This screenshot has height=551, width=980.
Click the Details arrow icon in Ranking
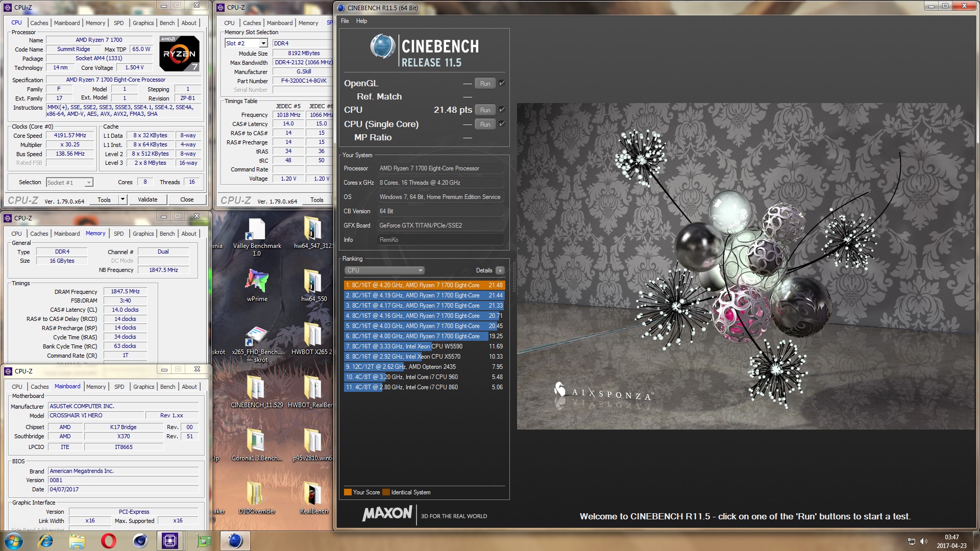tap(500, 270)
